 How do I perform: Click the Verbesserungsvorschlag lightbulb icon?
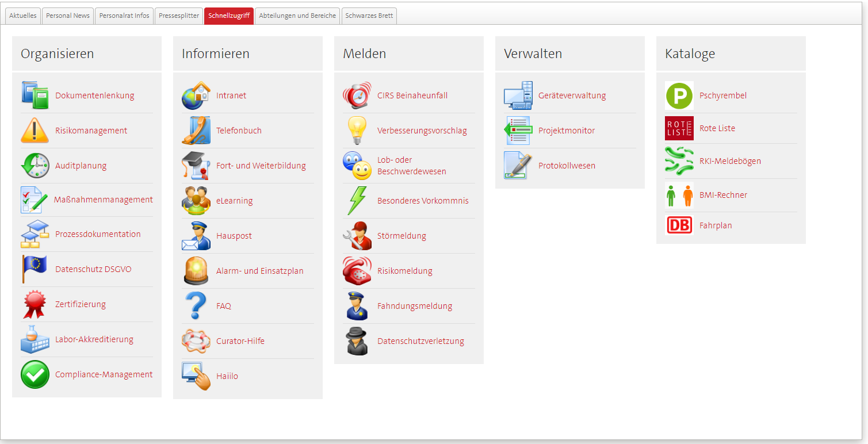(x=357, y=131)
